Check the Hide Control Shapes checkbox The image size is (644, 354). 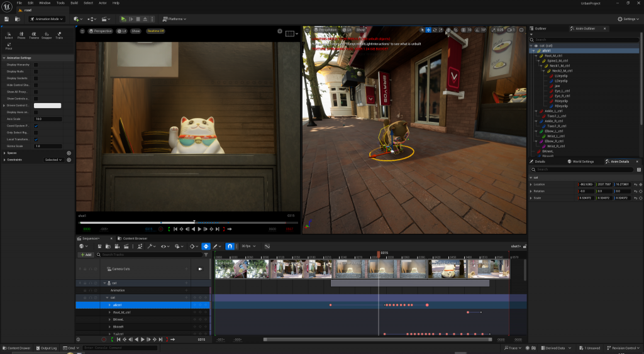pyautogui.click(x=36, y=85)
